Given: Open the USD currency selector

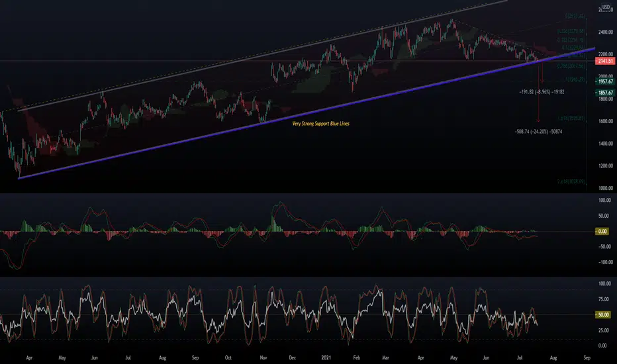Looking at the screenshot, I should (x=606, y=7).
